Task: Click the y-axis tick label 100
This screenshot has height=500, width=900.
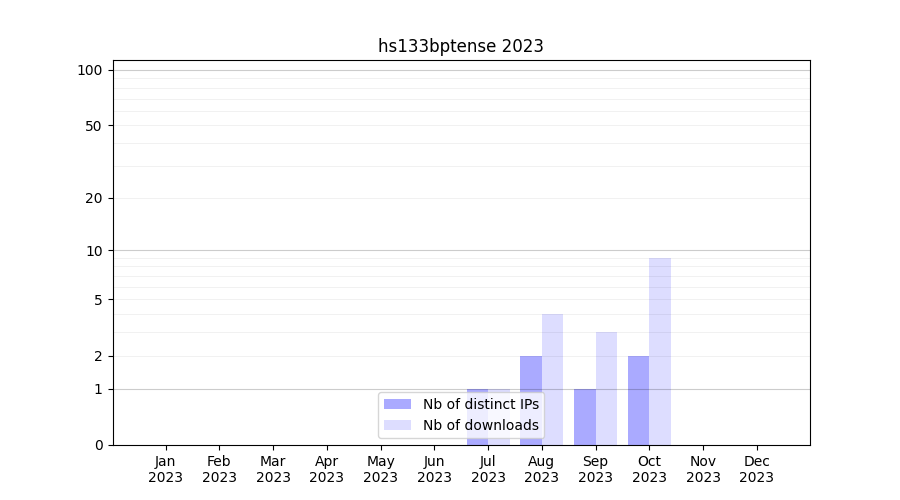Action: [x=90, y=70]
